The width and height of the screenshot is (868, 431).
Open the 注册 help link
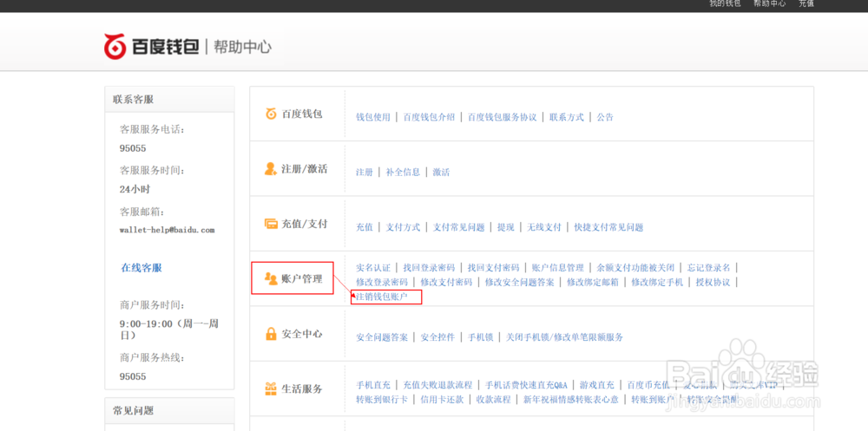click(365, 172)
